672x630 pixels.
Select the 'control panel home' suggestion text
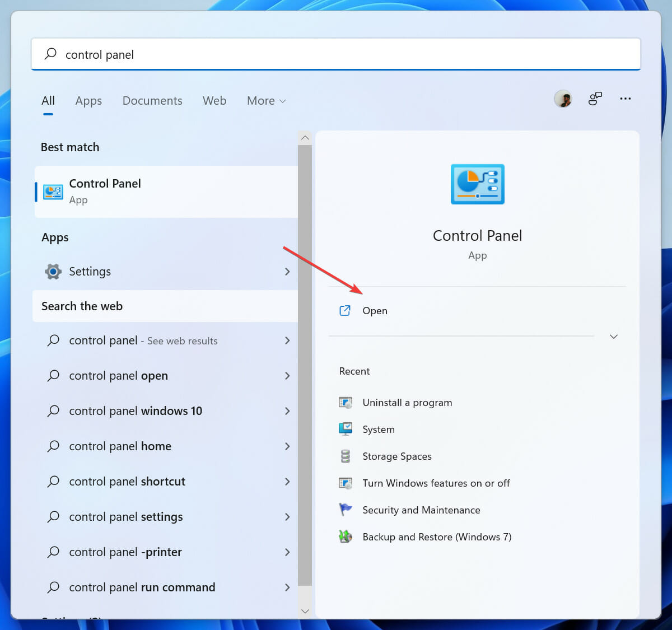coord(120,446)
